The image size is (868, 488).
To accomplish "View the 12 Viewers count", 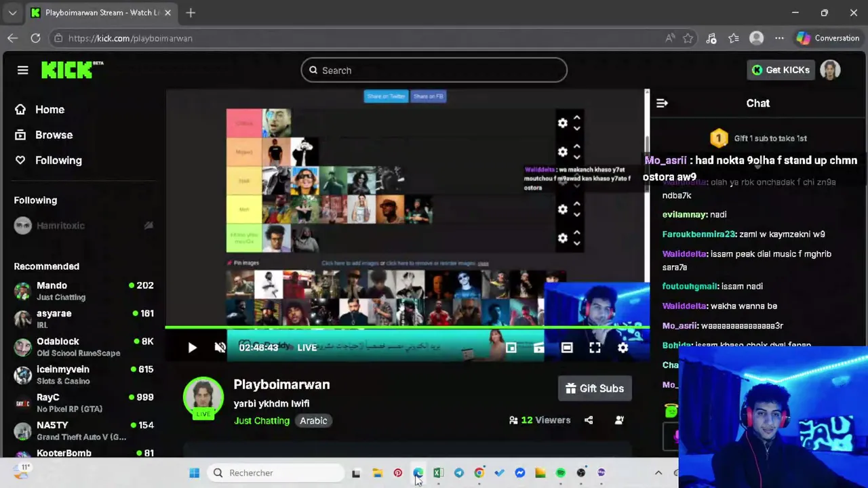I will point(540,420).
